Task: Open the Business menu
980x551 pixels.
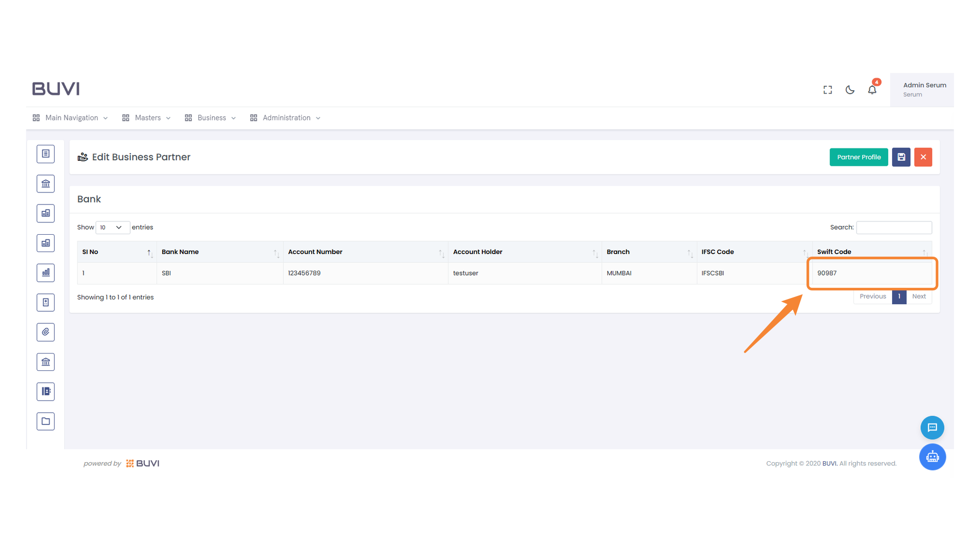Action: (x=211, y=117)
